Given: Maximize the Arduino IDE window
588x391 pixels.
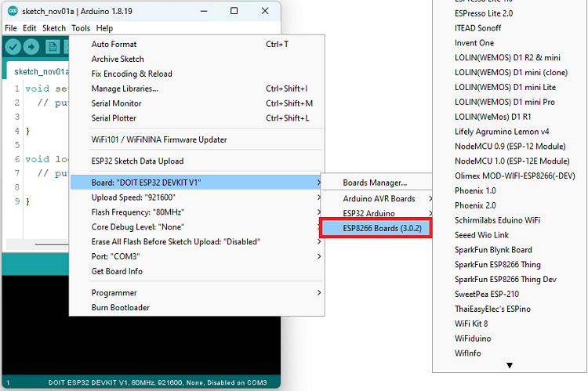Looking at the screenshot, I should pyautogui.click(x=234, y=11).
